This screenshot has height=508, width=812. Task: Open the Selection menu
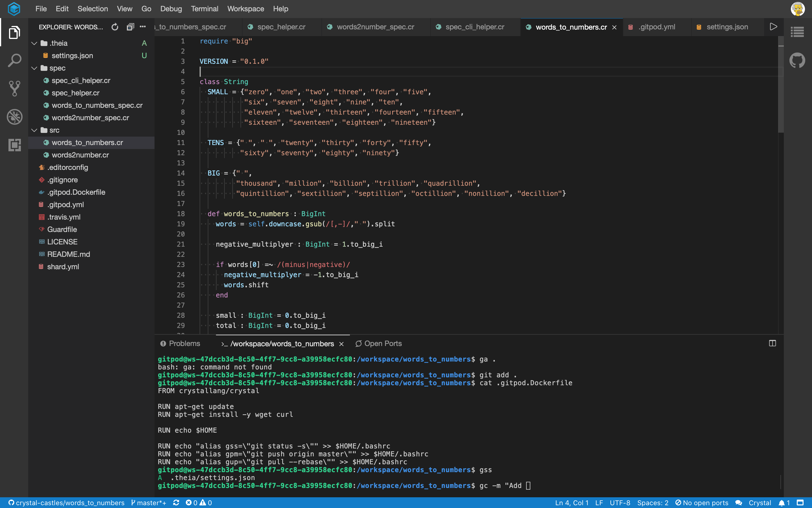pos(92,9)
